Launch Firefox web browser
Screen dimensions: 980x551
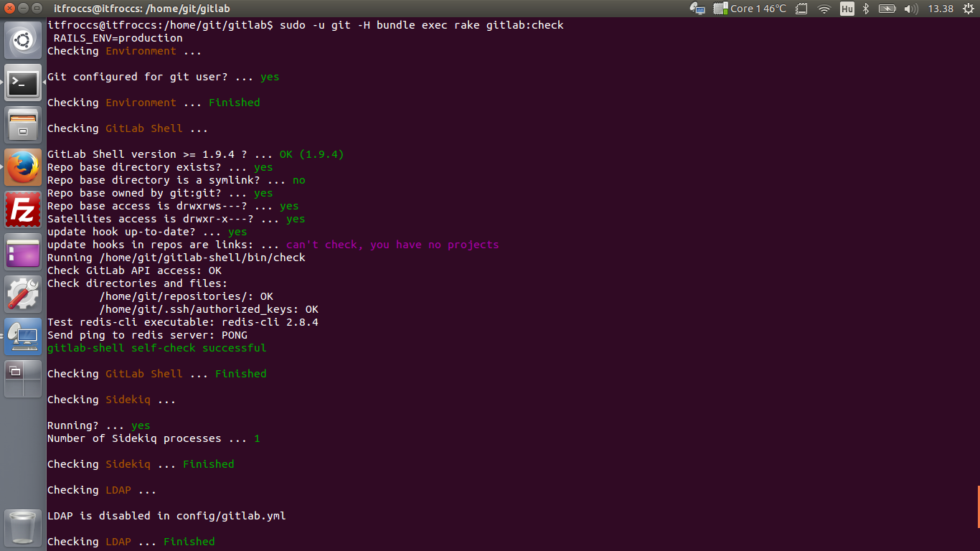(x=23, y=167)
